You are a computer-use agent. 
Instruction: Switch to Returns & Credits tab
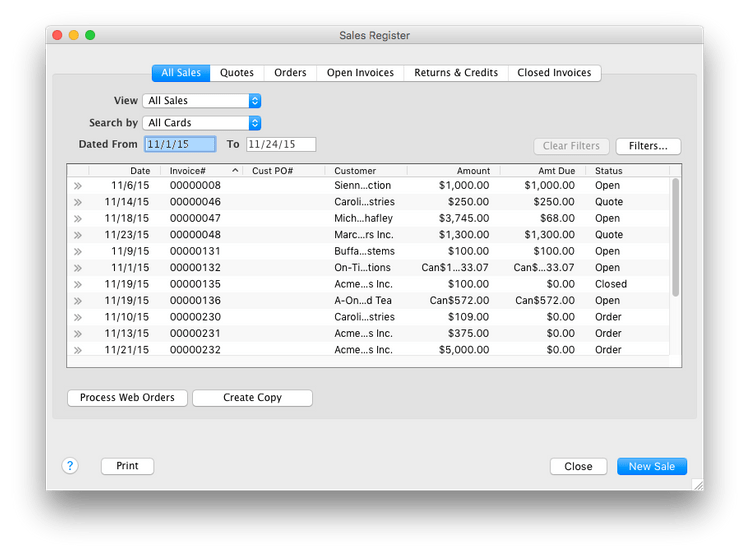click(456, 73)
